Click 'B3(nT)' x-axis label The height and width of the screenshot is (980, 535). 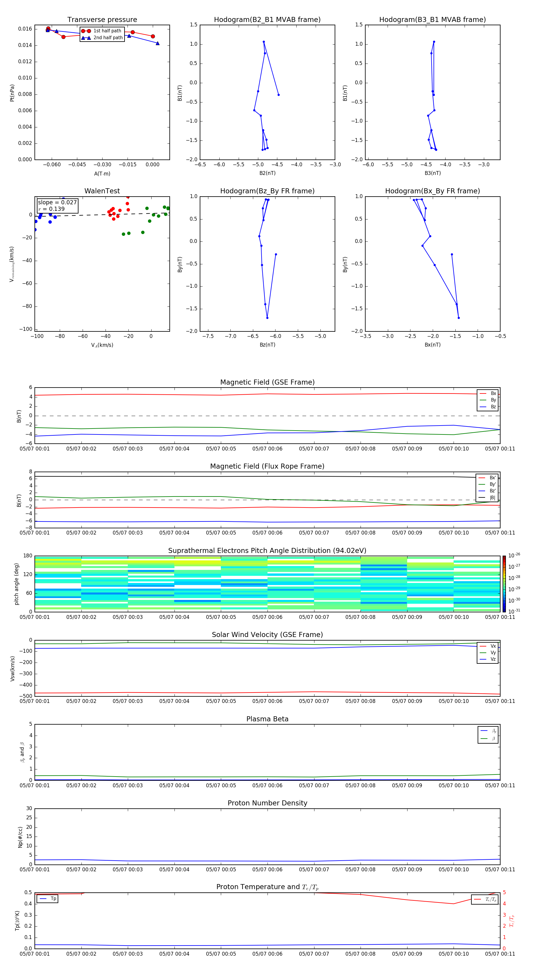point(432,173)
